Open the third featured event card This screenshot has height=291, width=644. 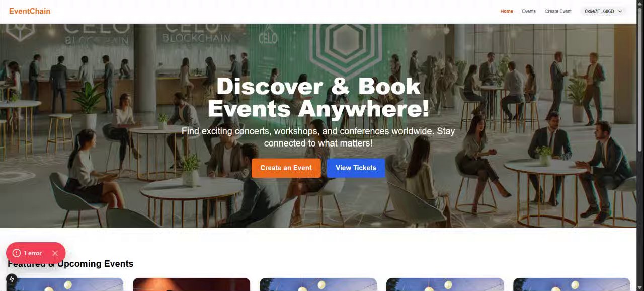318,284
